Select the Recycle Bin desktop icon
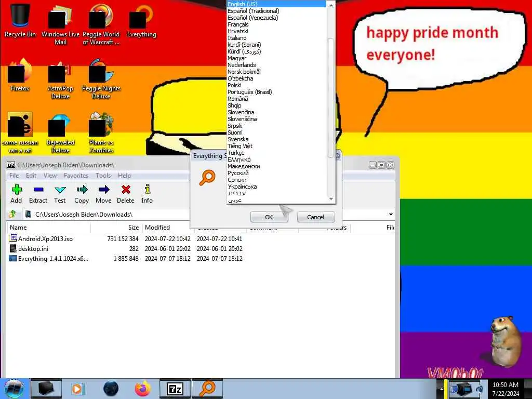532x399 pixels. [x=20, y=20]
